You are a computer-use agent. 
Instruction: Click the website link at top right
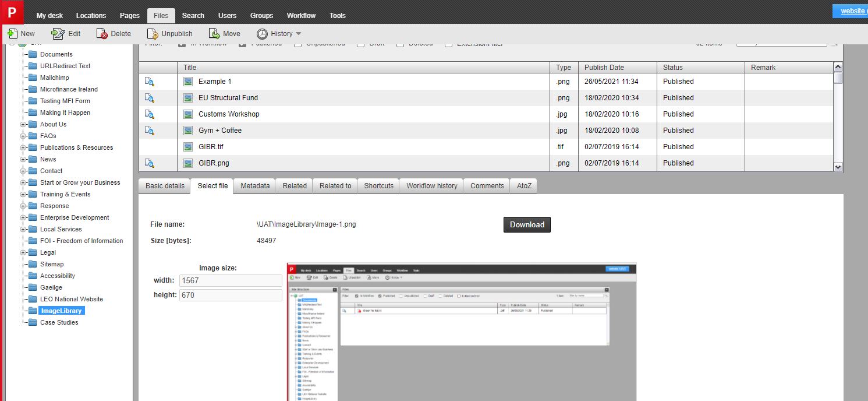point(853,11)
